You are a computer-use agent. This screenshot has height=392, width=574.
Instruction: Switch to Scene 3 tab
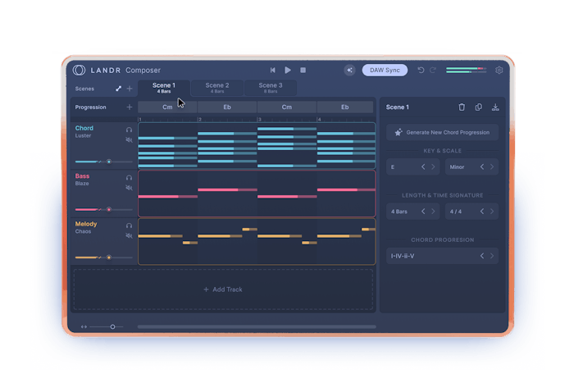(271, 88)
